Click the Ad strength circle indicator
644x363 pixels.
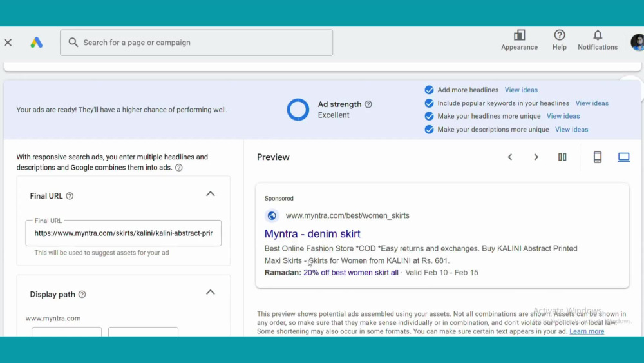[298, 110]
